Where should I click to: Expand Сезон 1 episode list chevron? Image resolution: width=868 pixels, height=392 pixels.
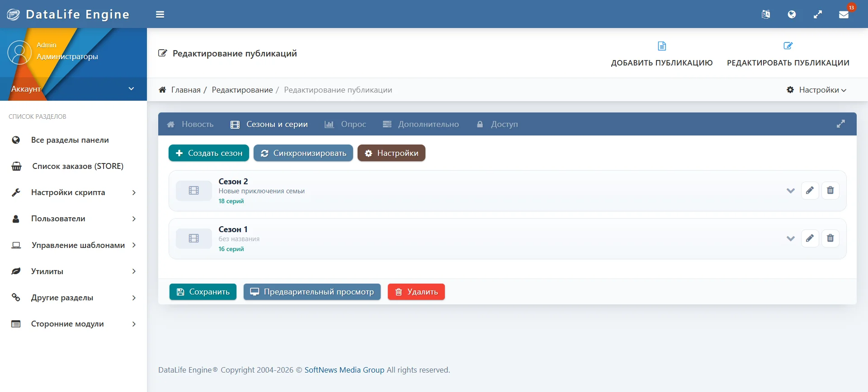(790, 238)
